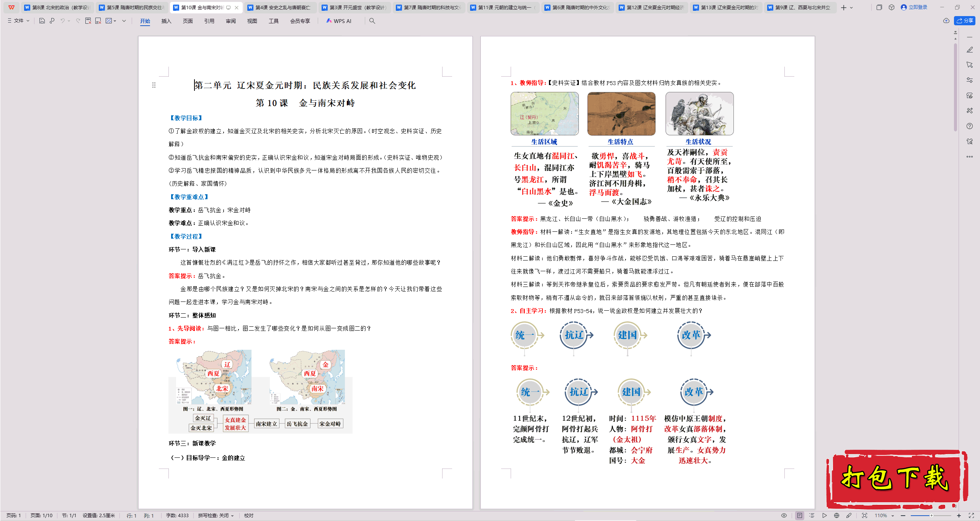Click the paragraph drag handle beside title
This screenshot has width=980, height=521.
pos(154,85)
